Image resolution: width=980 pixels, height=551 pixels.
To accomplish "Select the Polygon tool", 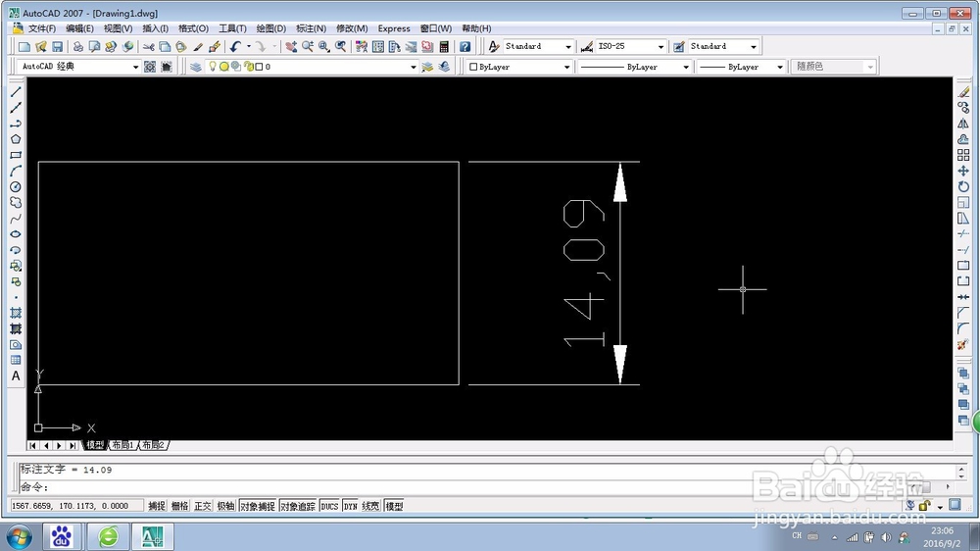I will pos(16,139).
